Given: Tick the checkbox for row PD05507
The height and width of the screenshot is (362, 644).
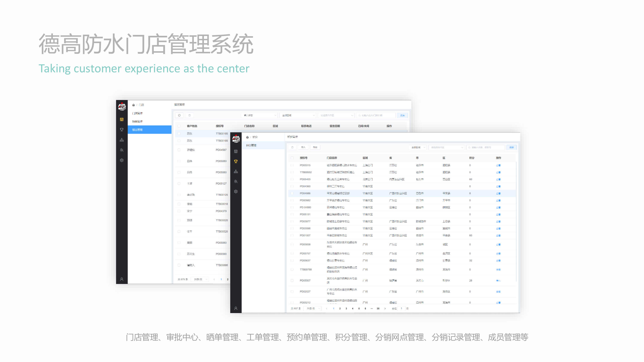Looking at the screenshot, I should [x=292, y=280].
